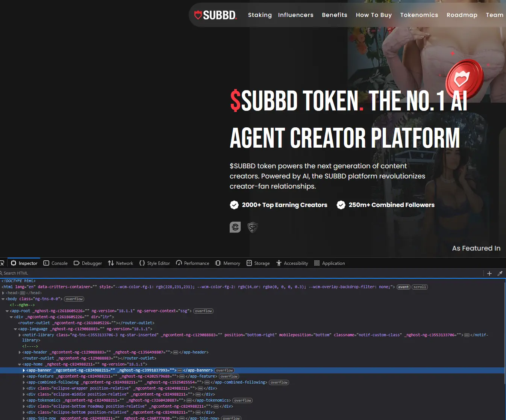506x420 pixels.
Task: Open the Staking nav link
Action: coord(260,15)
